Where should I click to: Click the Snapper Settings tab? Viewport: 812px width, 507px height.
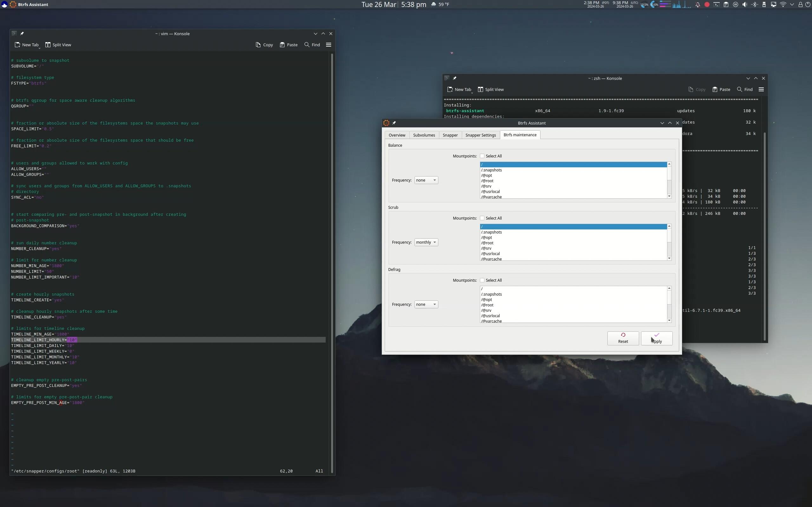(481, 135)
